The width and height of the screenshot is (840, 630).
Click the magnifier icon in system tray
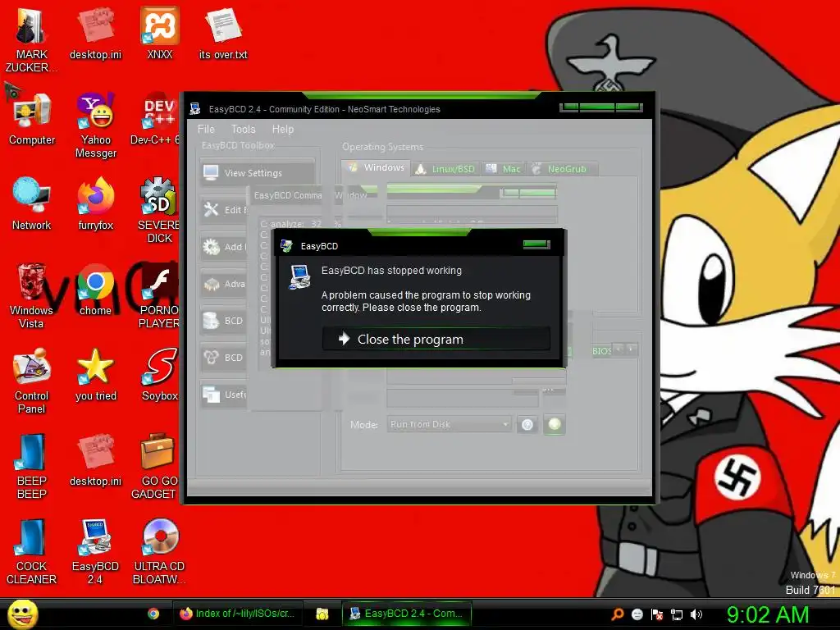tap(618, 614)
